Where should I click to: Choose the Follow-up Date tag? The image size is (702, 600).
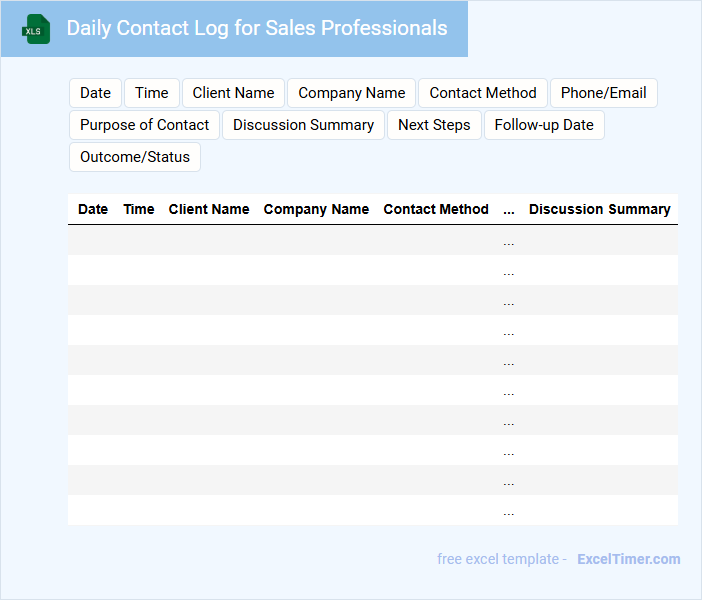544,125
